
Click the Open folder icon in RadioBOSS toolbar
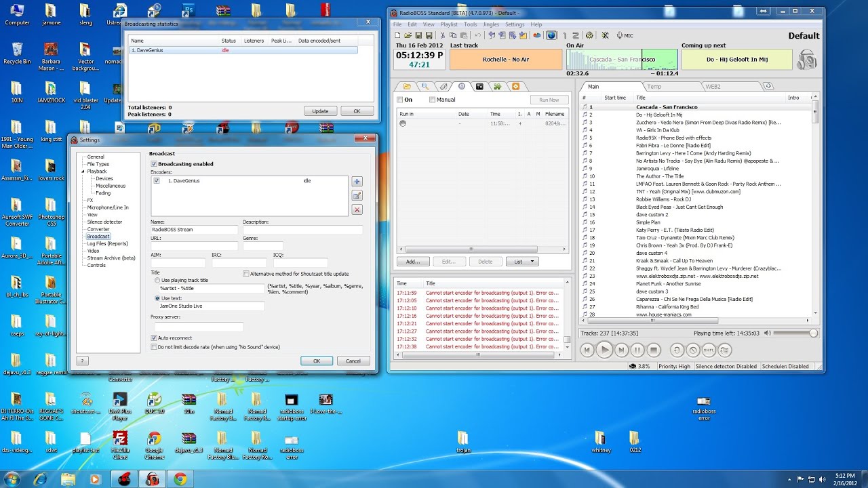408,35
